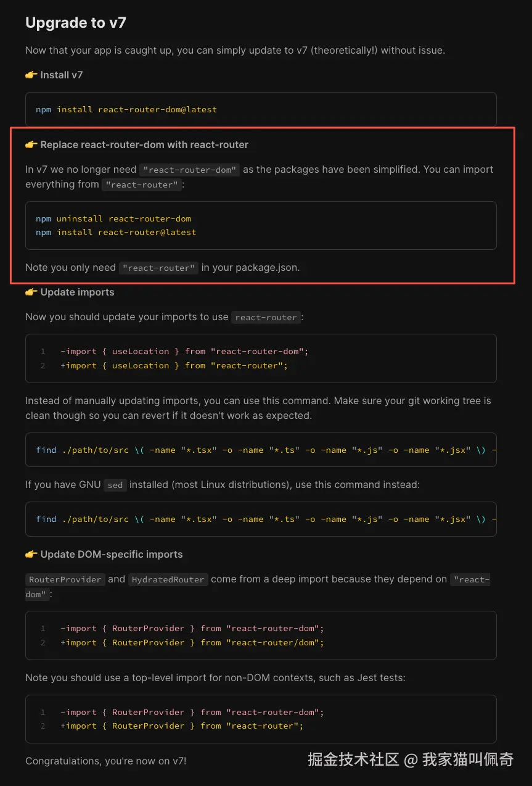Click the npm install react-router@latest command line
The height and width of the screenshot is (786, 532).
[x=116, y=233]
